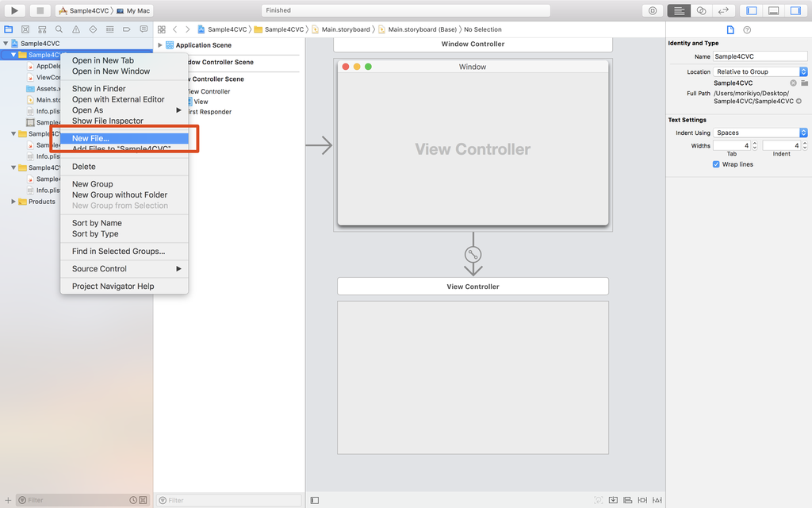
Task: Stop the running scheme
Action: (40, 10)
